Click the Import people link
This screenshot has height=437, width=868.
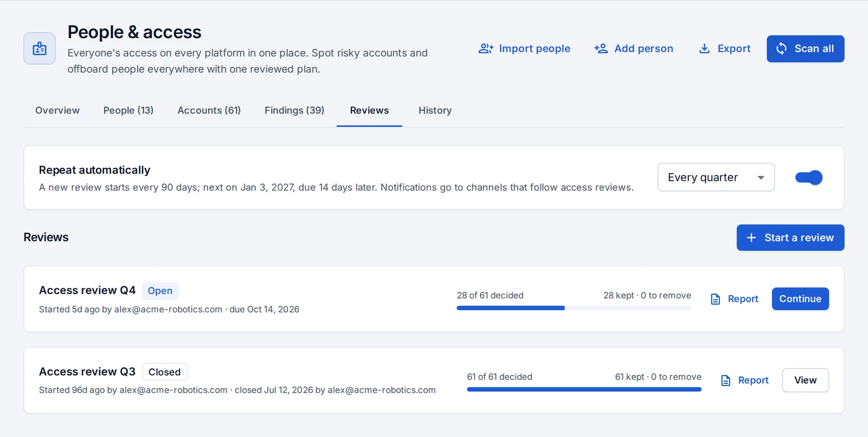coord(525,49)
